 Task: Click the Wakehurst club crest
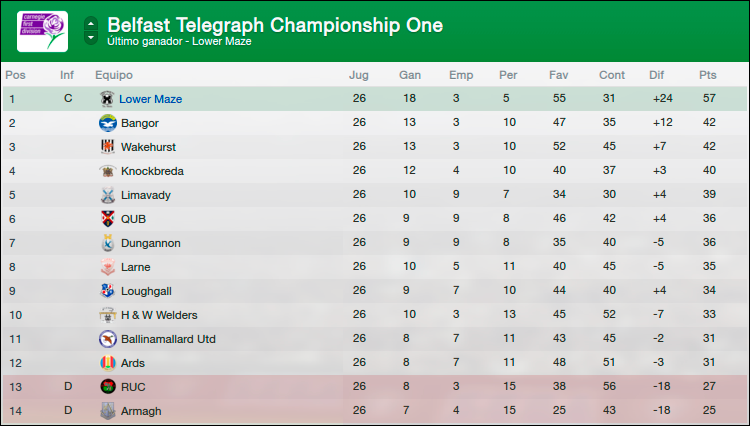tap(108, 147)
